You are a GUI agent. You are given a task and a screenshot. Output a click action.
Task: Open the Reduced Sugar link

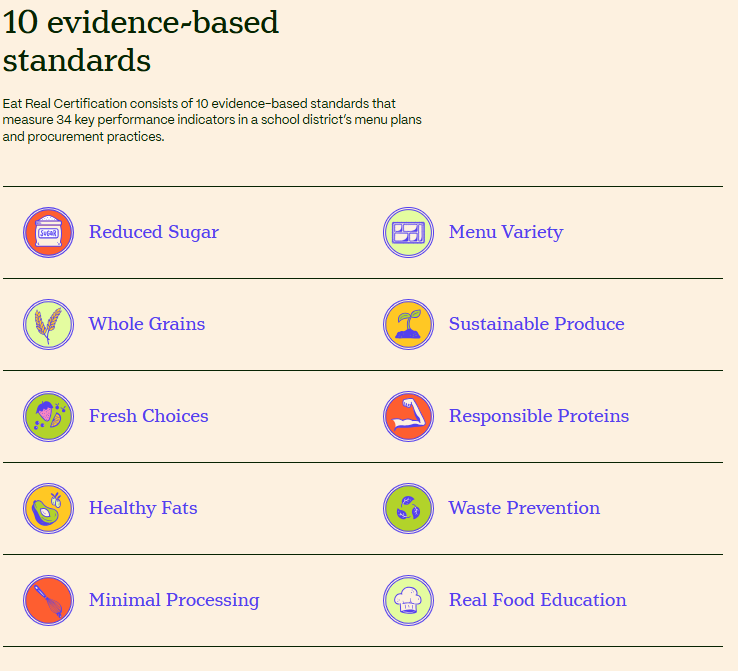[x=154, y=232]
